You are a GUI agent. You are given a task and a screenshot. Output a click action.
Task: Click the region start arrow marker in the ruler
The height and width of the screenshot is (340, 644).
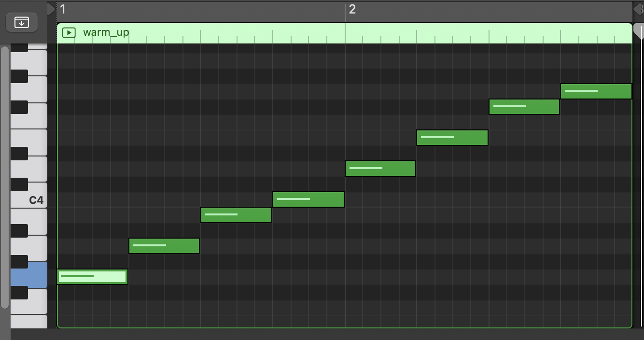(x=51, y=9)
